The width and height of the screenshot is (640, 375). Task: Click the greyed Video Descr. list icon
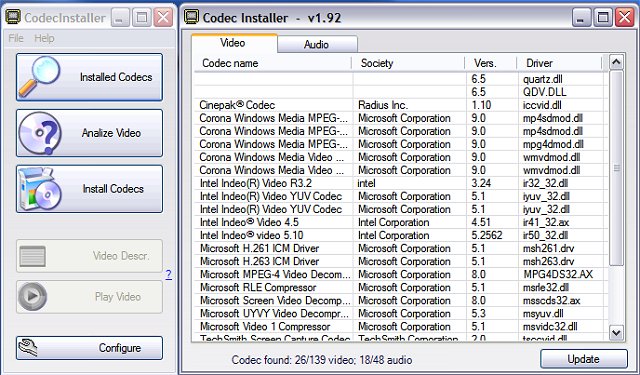point(32,256)
